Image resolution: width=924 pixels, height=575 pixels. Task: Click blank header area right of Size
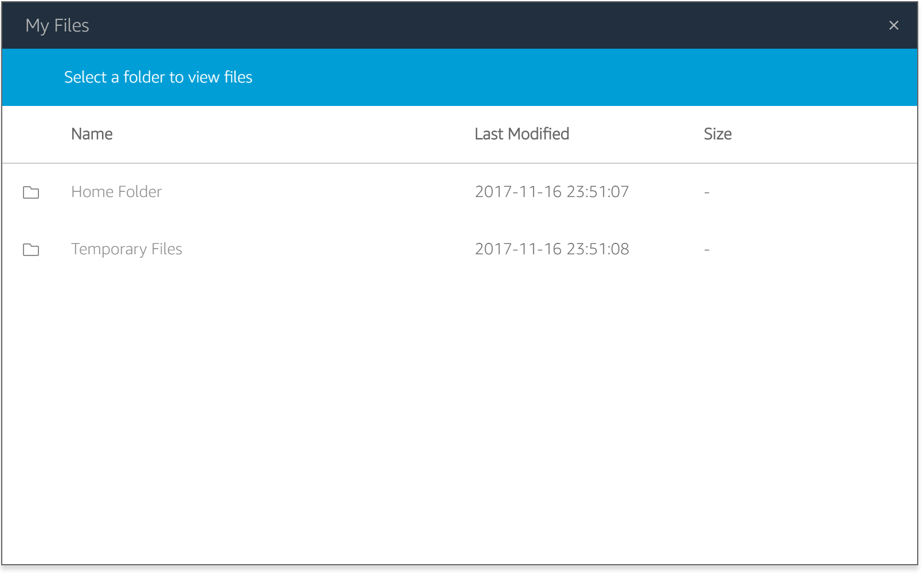pos(825,134)
